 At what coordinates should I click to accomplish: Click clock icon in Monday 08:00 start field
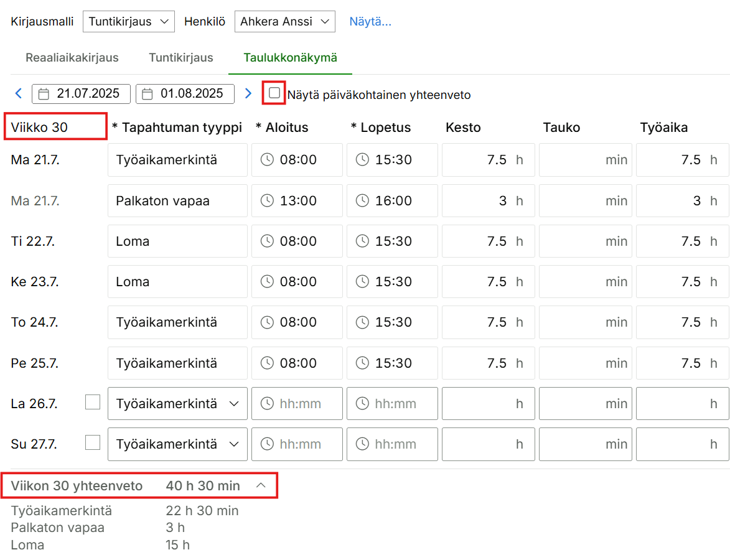266,160
